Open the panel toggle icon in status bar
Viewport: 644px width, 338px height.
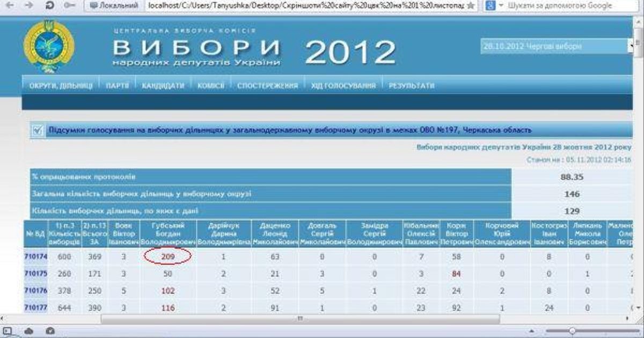tap(8, 330)
